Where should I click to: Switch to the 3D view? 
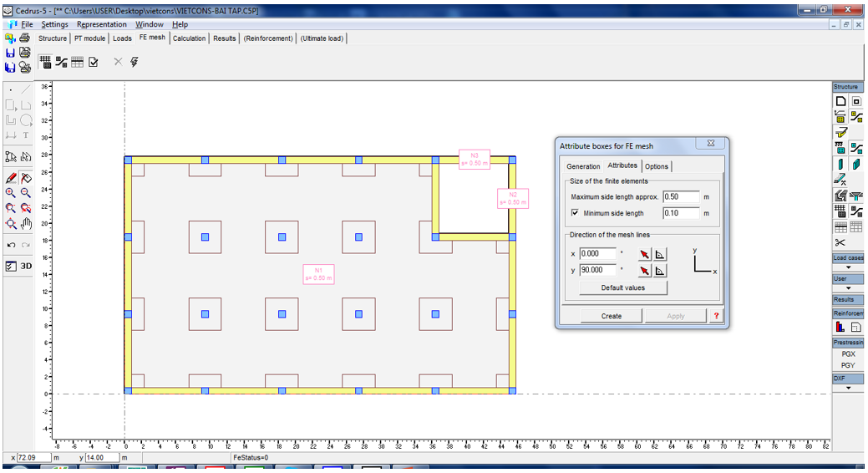(x=26, y=267)
